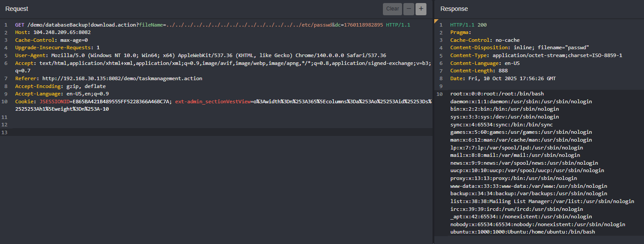The width and height of the screenshot is (644, 244).
Task: Click the Response panel title
Action: click(x=454, y=9)
